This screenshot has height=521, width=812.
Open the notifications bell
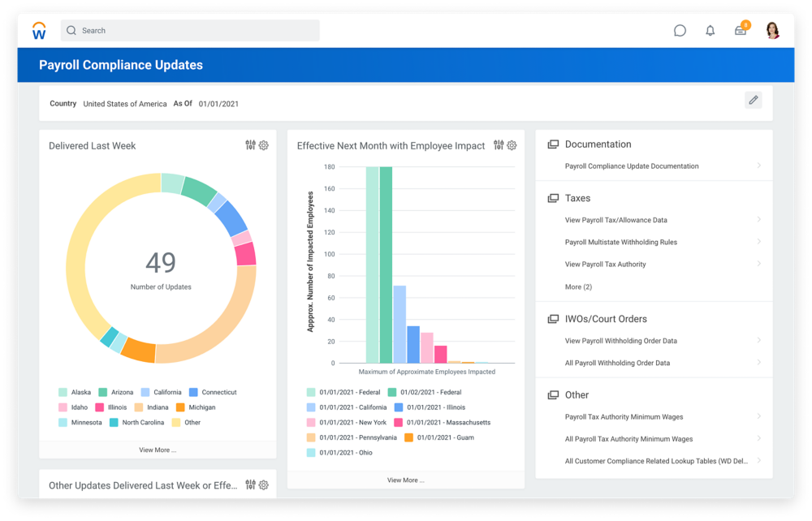click(x=710, y=31)
